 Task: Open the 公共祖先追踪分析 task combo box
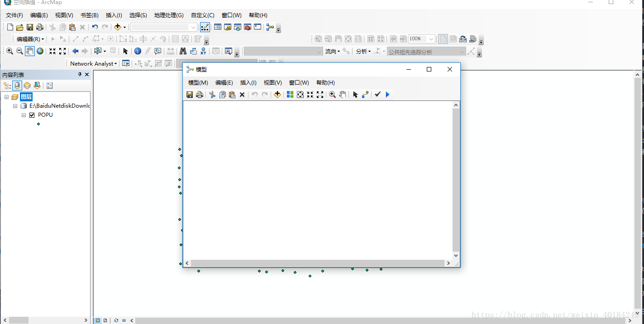(x=426, y=52)
